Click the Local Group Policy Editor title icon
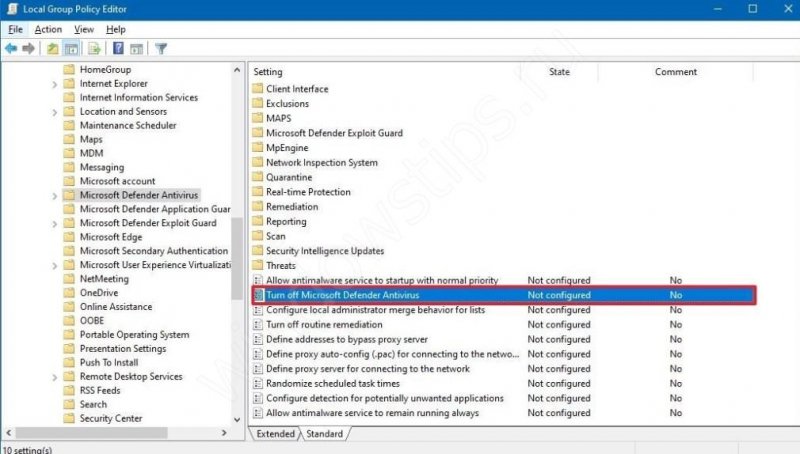The image size is (800, 454). 12,9
